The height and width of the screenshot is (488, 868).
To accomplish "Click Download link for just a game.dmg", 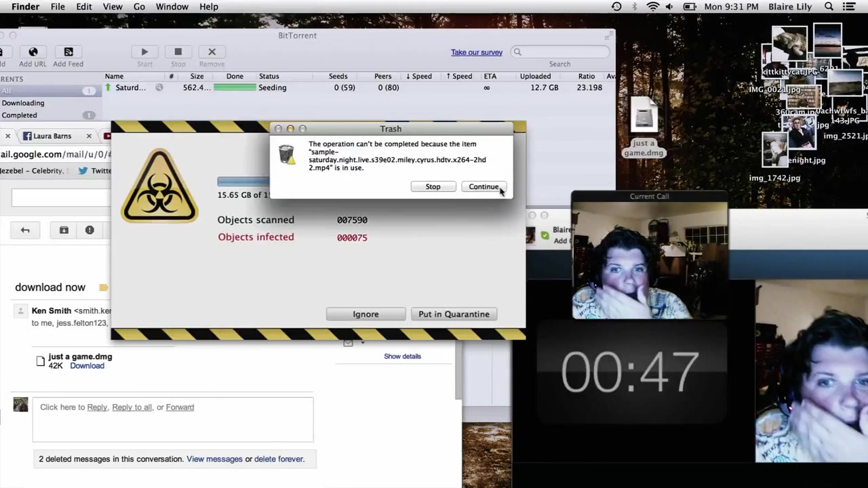I will 87,366.
